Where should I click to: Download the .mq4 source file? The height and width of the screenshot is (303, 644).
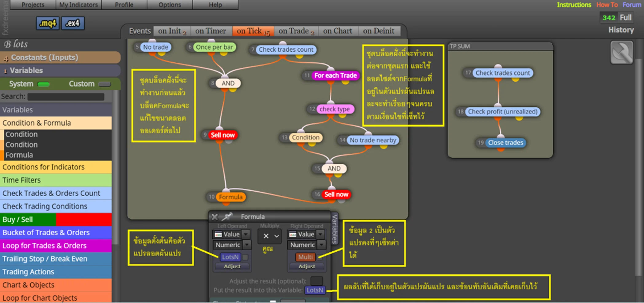tap(48, 23)
